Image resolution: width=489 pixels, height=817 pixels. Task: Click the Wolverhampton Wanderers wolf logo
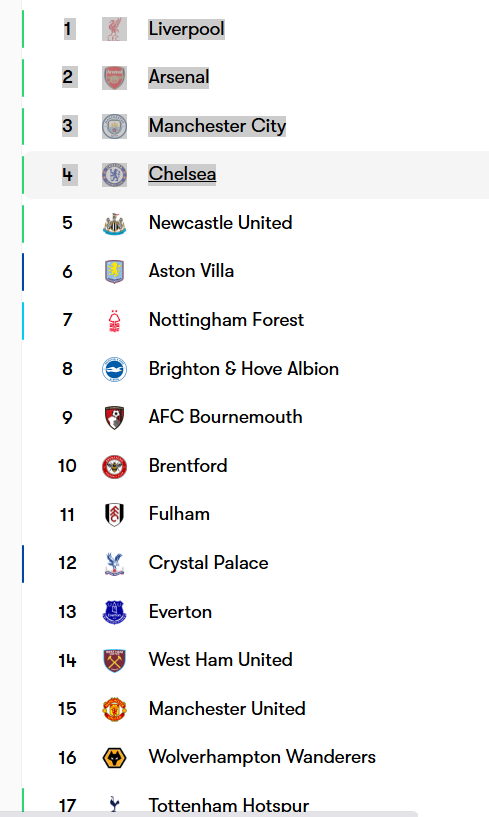point(114,758)
